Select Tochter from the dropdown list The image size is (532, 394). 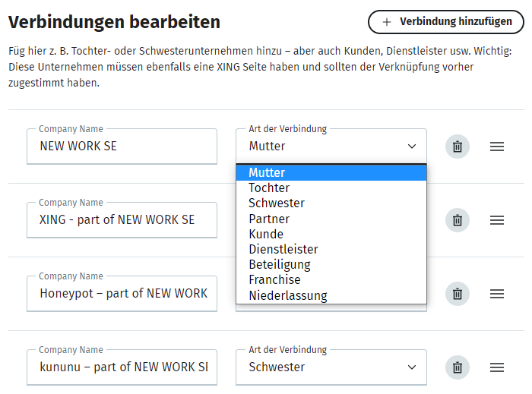click(x=269, y=188)
